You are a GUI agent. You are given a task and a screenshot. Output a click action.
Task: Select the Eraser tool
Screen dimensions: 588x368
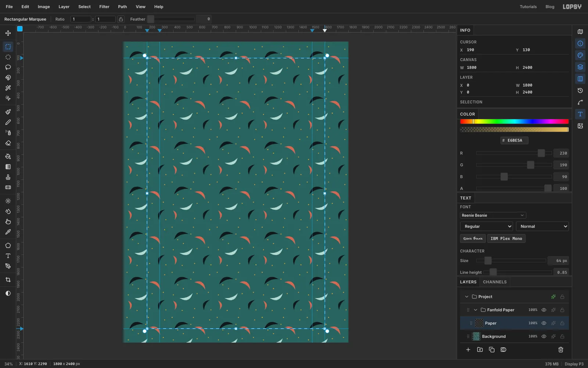pyautogui.click(x=8, y=143)
